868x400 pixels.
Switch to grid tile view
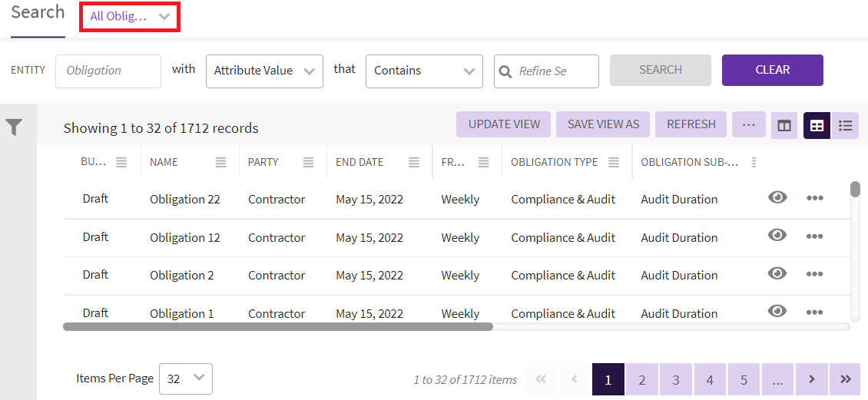tap(817, 125)
